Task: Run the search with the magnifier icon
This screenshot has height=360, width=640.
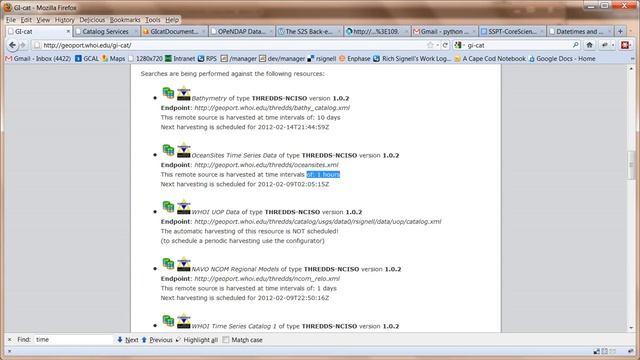Action: pos(576,45)
